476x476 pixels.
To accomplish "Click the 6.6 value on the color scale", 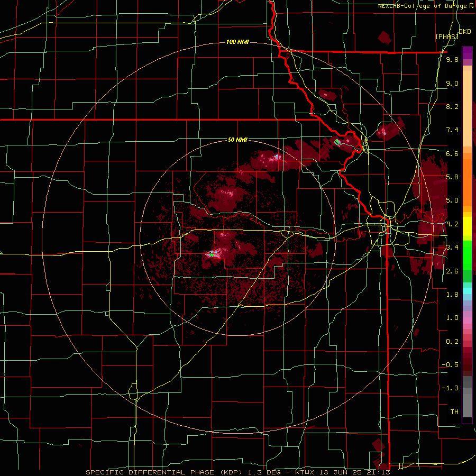I will (x=452, y=154).
